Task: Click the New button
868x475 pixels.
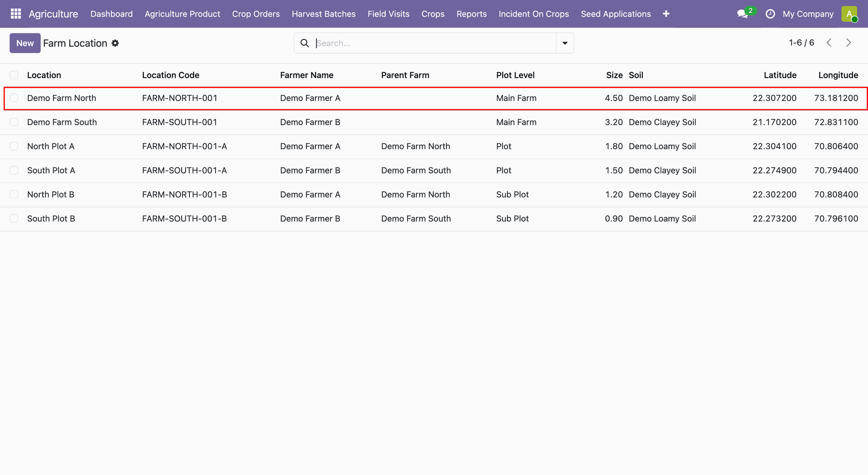Action: [x=25, y=43]
